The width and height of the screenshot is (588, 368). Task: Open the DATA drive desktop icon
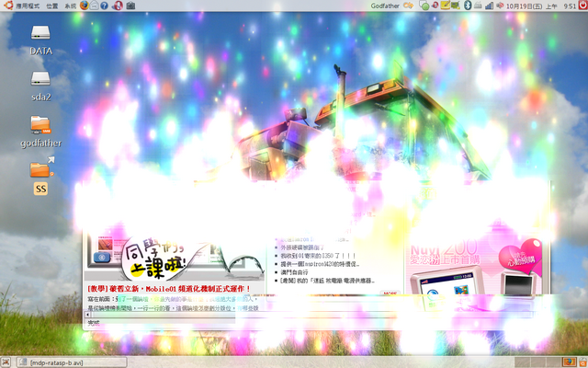(40, 40)
